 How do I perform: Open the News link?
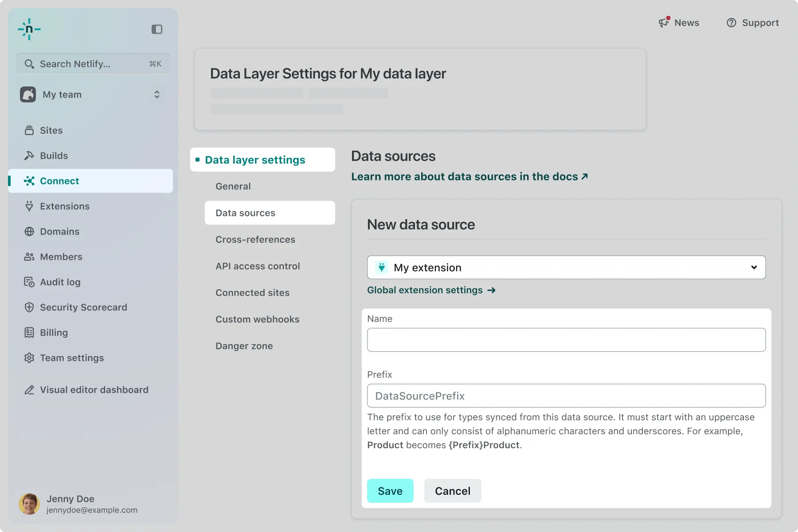679,23
